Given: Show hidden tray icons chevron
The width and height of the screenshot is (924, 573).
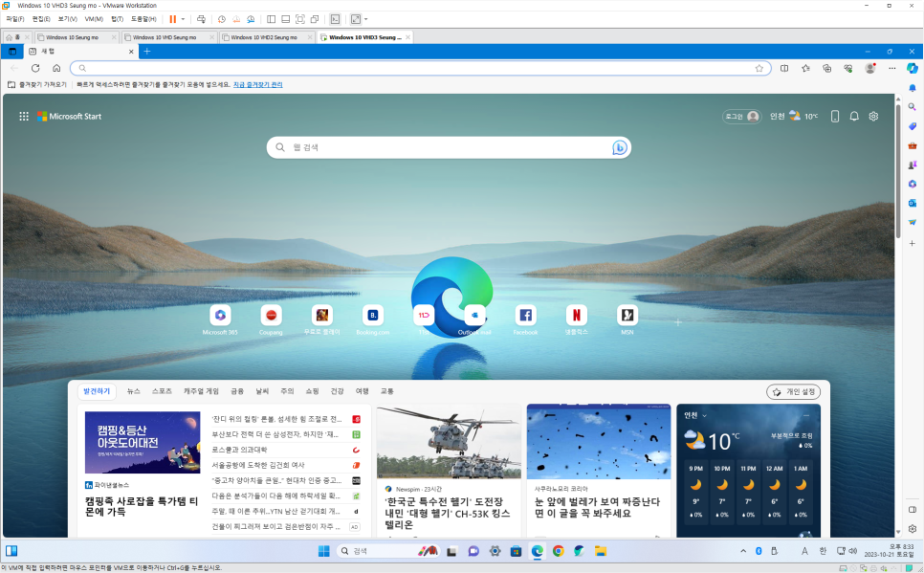Looking at the screenshot, I should [743, 551].
